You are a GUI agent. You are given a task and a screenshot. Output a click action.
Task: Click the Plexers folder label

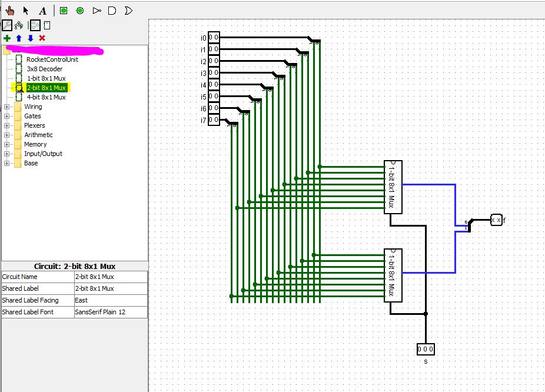(x=34, y=125)
